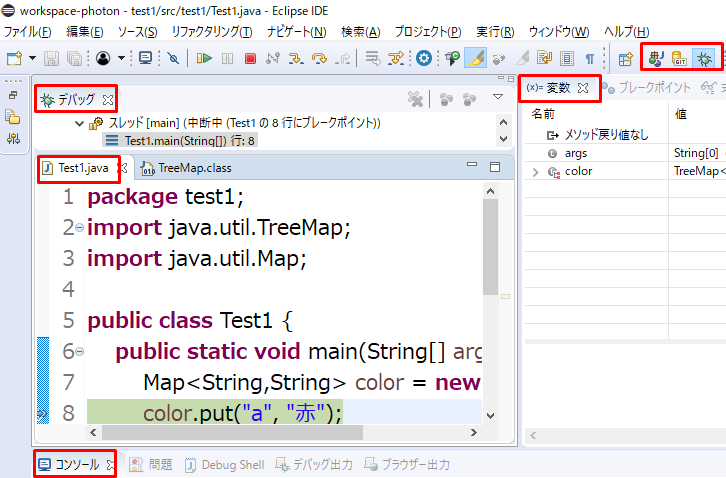
Task: Open the ソース(S) menu
Action: click(x=138, y=31)
